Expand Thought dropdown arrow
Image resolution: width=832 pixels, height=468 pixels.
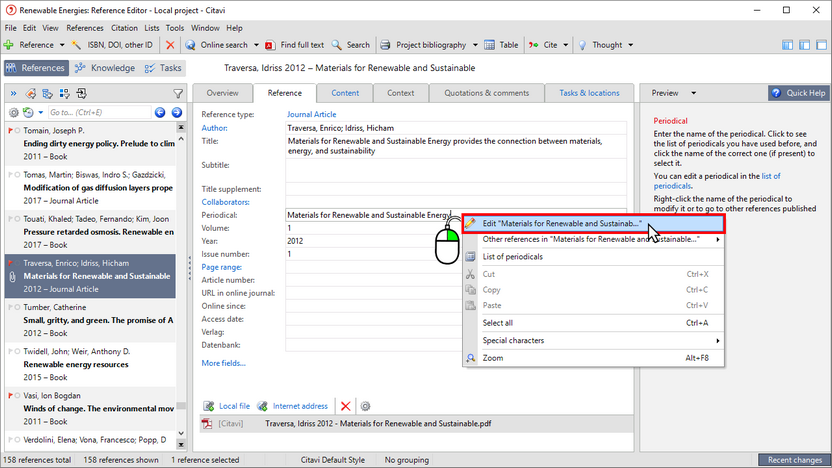(630, 45)
